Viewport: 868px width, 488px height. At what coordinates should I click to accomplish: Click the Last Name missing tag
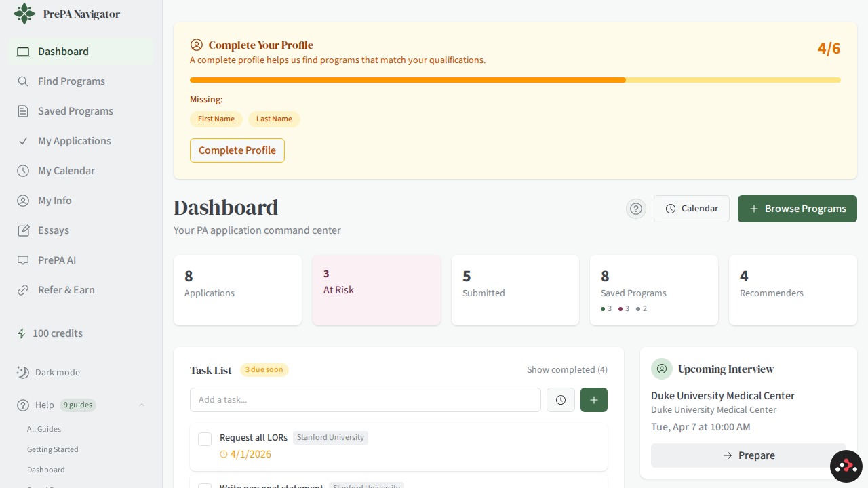(274, 119)
